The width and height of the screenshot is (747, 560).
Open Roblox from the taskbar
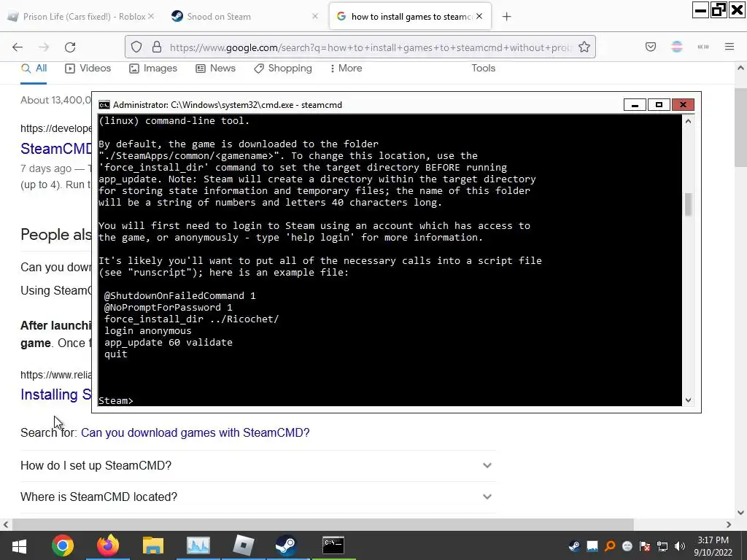tap(243, 545)
